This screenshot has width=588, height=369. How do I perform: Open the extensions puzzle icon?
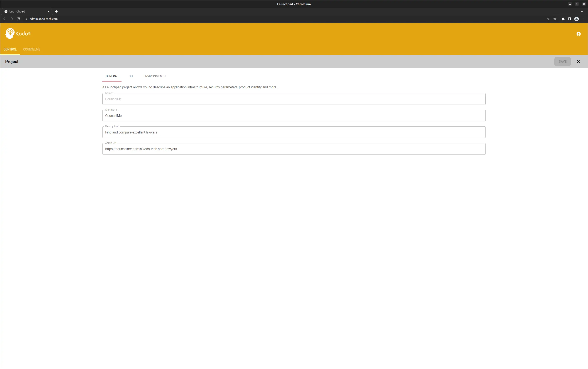click(x=563, y=19)
